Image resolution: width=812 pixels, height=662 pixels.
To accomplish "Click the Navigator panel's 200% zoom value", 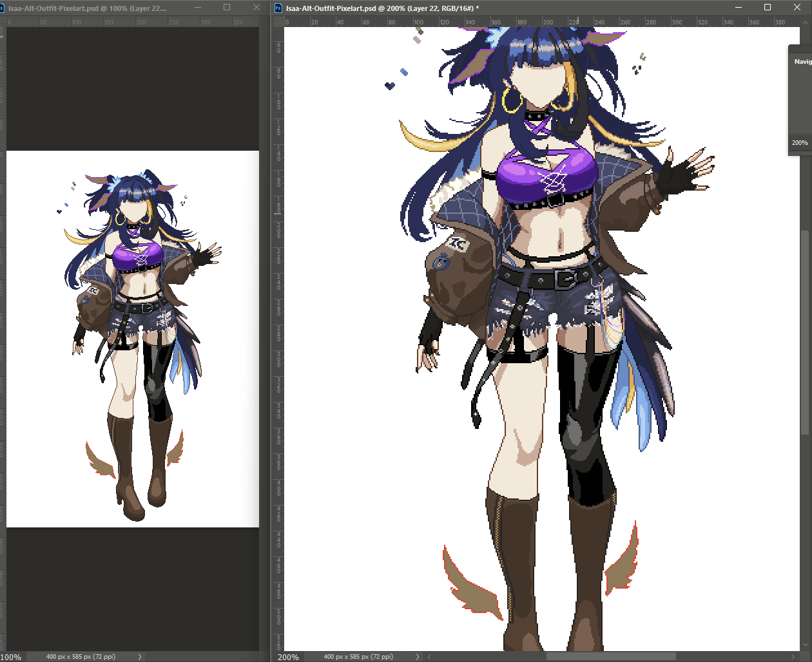I will [800, 143].
